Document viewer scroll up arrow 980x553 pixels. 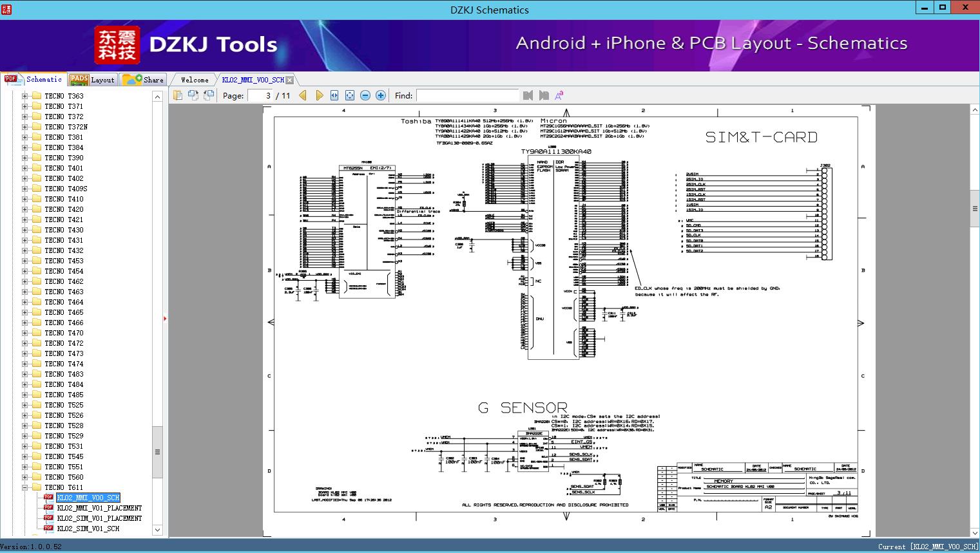(975, 110)
